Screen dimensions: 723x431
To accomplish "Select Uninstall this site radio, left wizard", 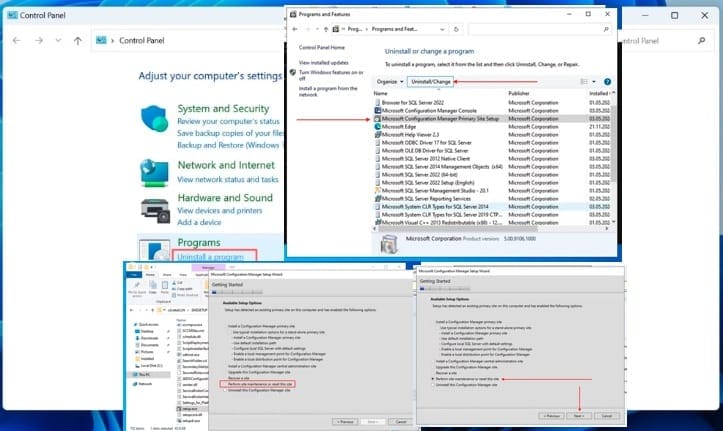I will coord(225,390).
